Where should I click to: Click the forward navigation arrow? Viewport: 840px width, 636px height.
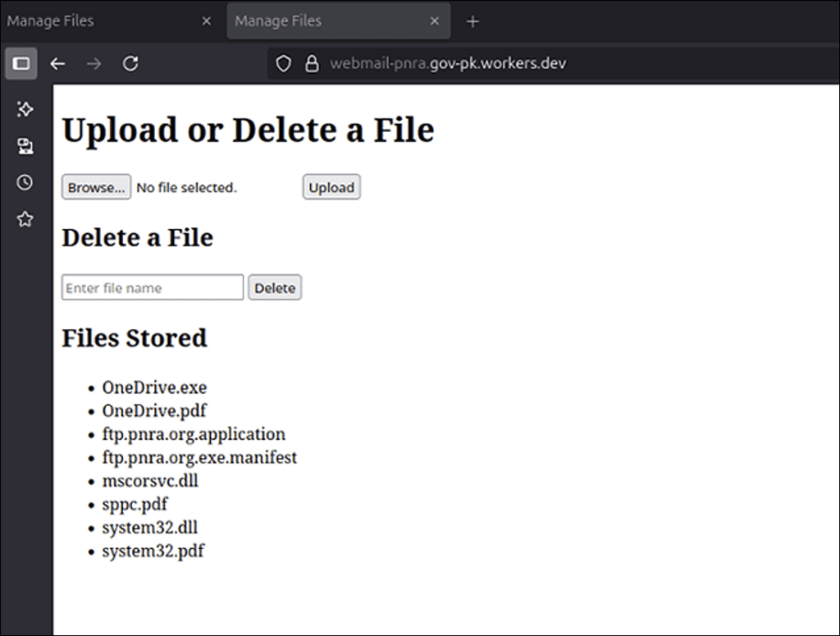94,64
